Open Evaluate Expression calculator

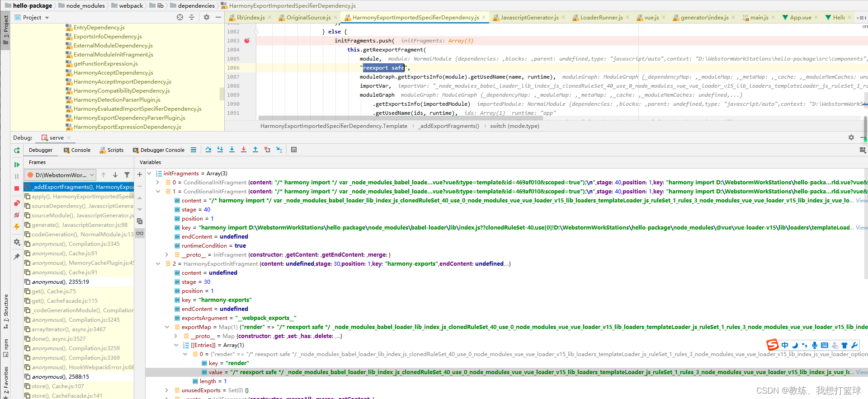point(294,150)
